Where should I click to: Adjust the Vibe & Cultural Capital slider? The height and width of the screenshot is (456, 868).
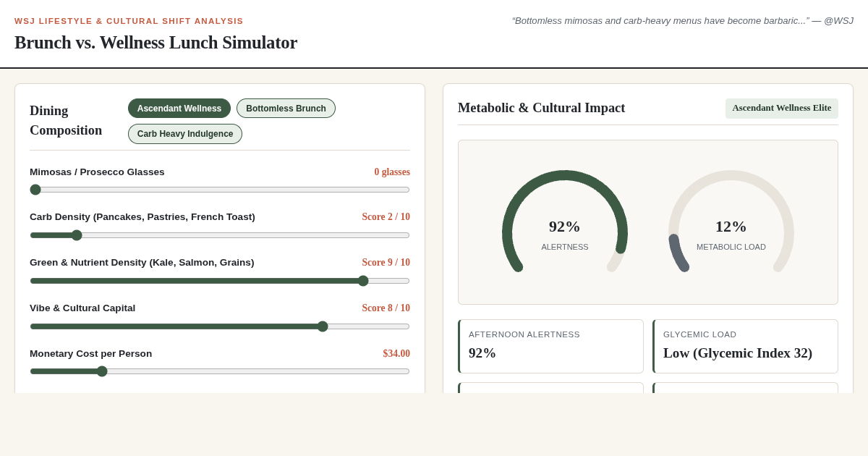(220, 326)
